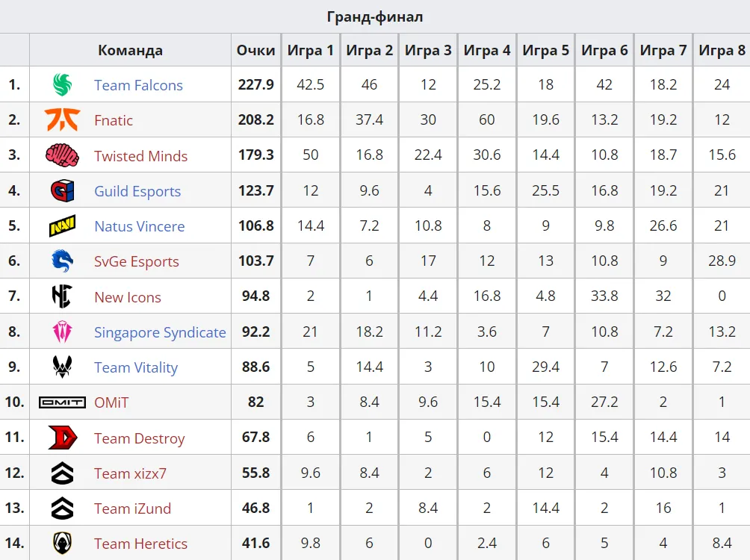Click the Natus Vincere yellow logo

coord(62,225)
